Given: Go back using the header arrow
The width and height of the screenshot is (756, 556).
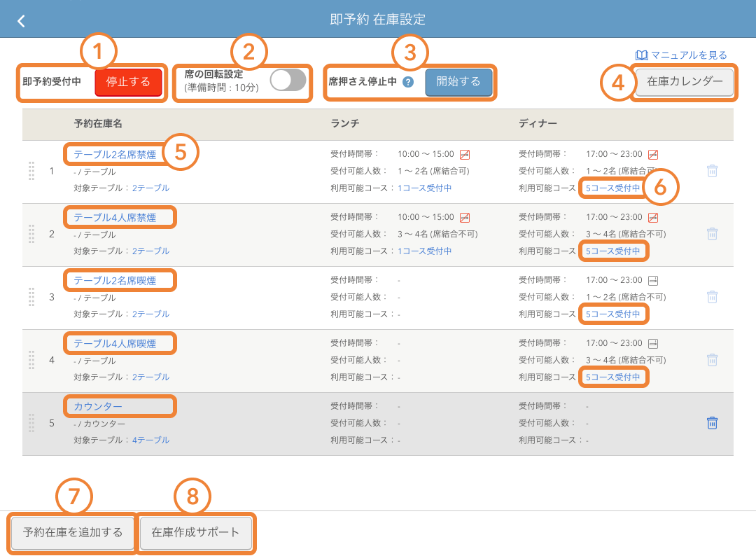Looking at the screenshot, I should click(21, 21).
